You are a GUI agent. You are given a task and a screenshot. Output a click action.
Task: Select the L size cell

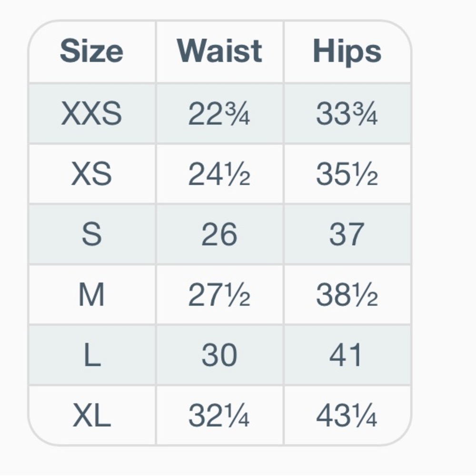pos(91,355)
